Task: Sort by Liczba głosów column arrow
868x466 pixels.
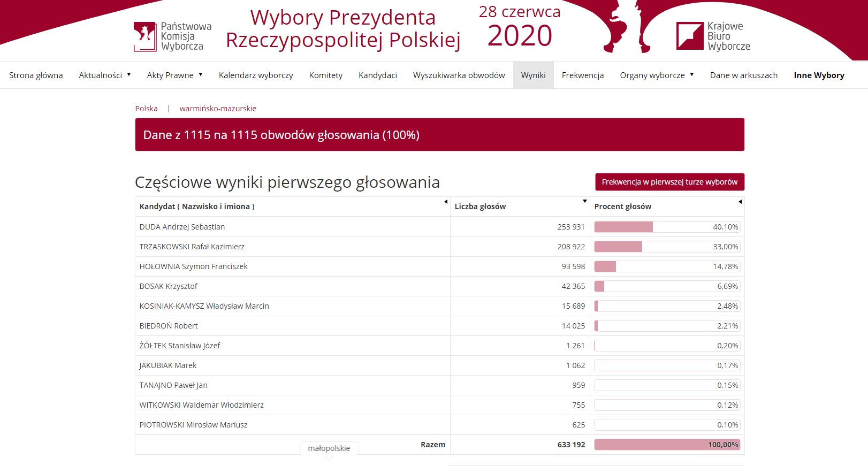Action: tap(585, 201)
